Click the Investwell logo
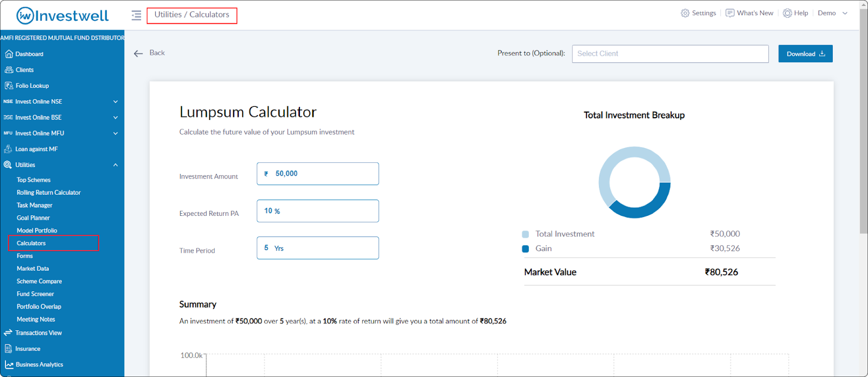 (62, 16)
